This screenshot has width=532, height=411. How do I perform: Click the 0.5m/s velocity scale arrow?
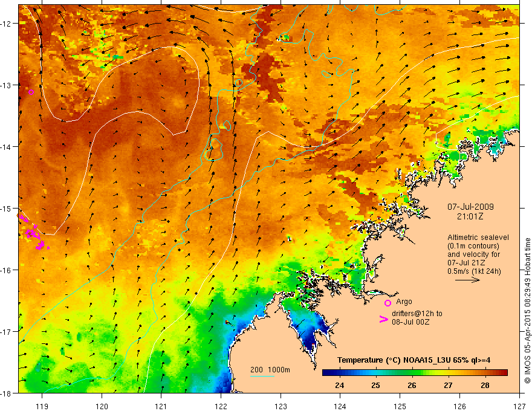[467, 280]
